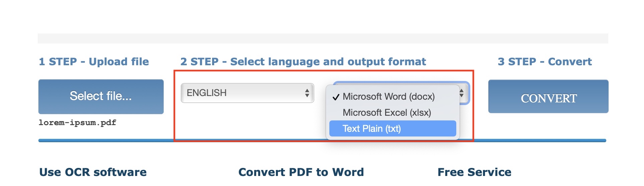Click the lorem-ipsum.pdf file name
This screenshot has width=644, height=186.
tap(77, 123)
